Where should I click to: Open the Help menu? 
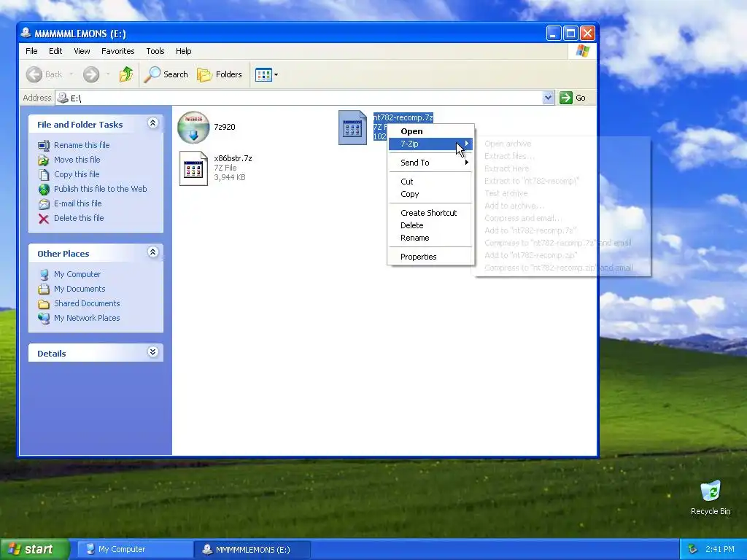click(x=183, y=51)
